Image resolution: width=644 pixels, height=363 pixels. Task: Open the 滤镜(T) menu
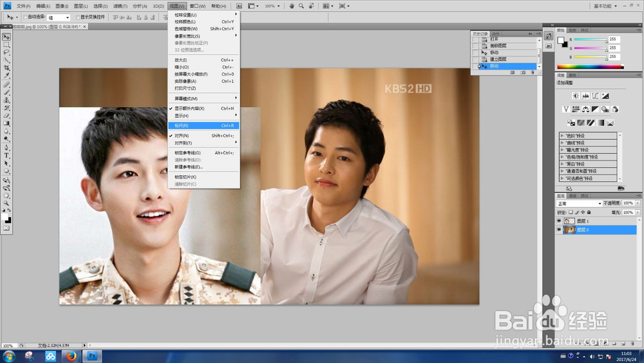click(x=120, y=6)
